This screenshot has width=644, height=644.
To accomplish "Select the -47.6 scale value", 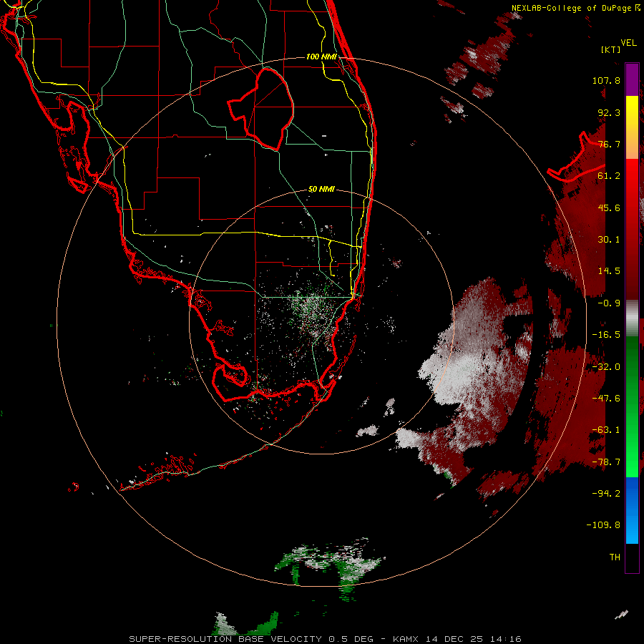I will 606,399.
